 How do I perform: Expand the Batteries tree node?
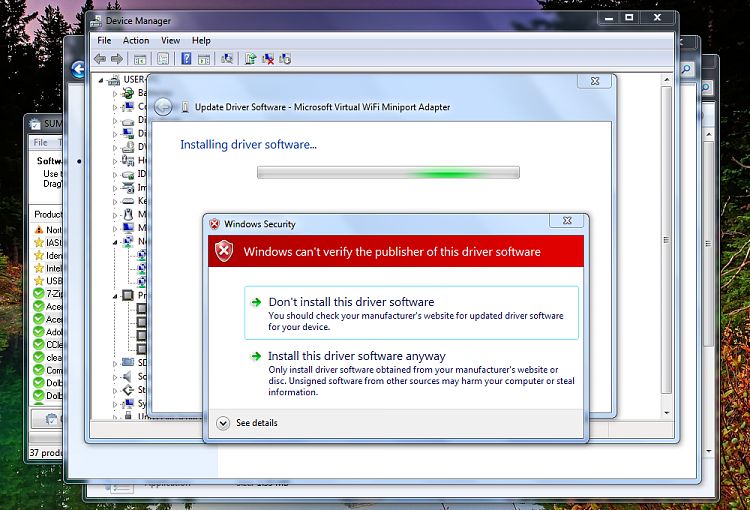[x=115, y=94]
